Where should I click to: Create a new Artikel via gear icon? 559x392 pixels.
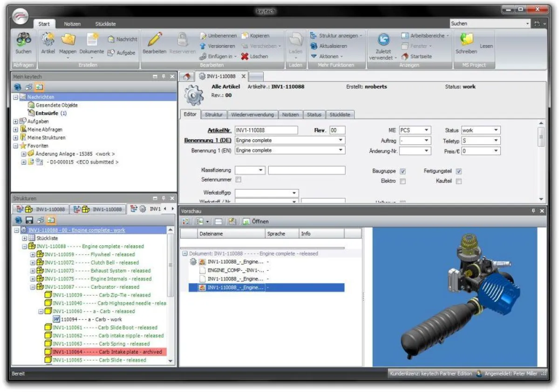click(48, 40)
